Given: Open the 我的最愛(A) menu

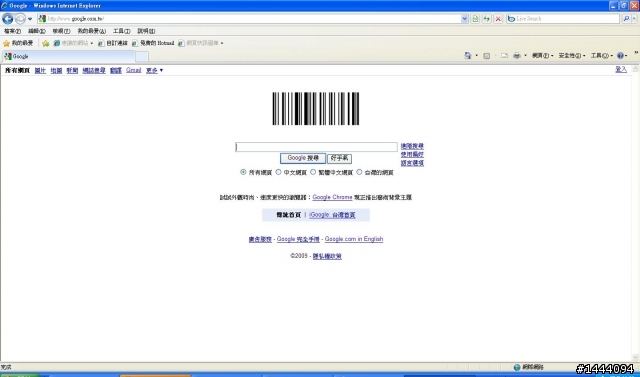Looking at the screenshot, I should coord(91,31).
